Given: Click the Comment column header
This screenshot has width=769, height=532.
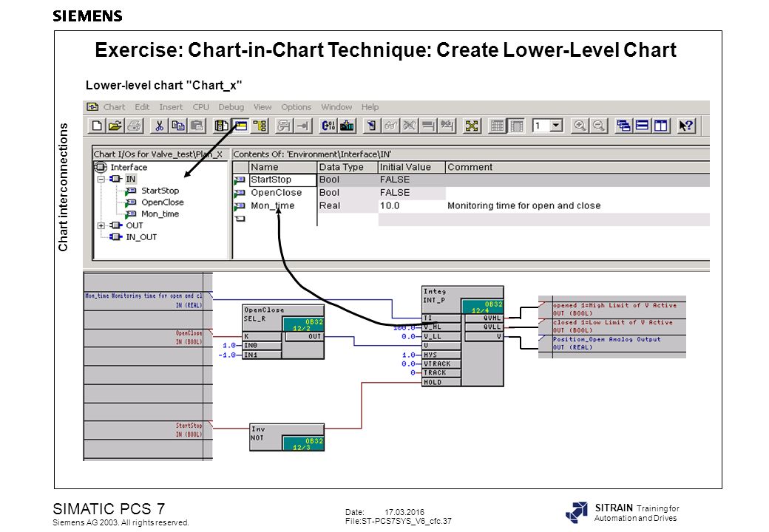Looking at the screenshot, I should coord(577,167).
